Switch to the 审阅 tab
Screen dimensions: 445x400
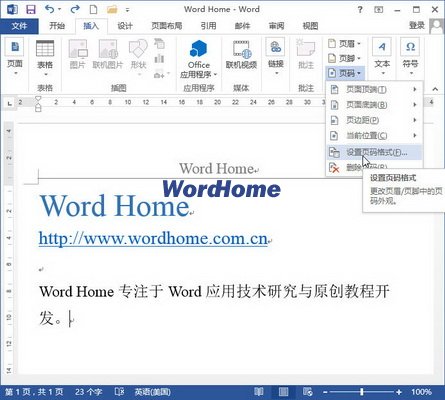tap(276, 26)
